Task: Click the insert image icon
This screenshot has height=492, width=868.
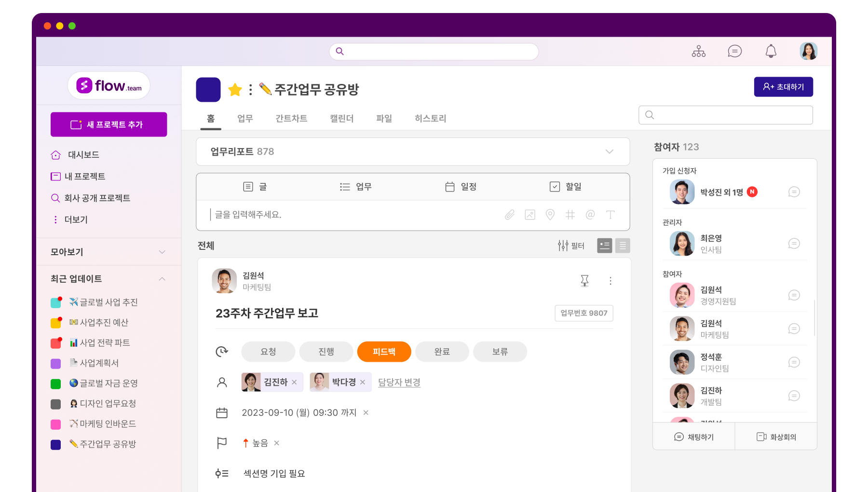Action: pyautogui.click(x=530, y=215)
